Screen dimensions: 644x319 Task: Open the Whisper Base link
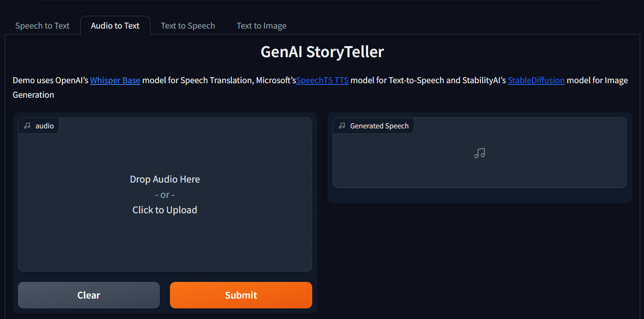tap(115, 80)
